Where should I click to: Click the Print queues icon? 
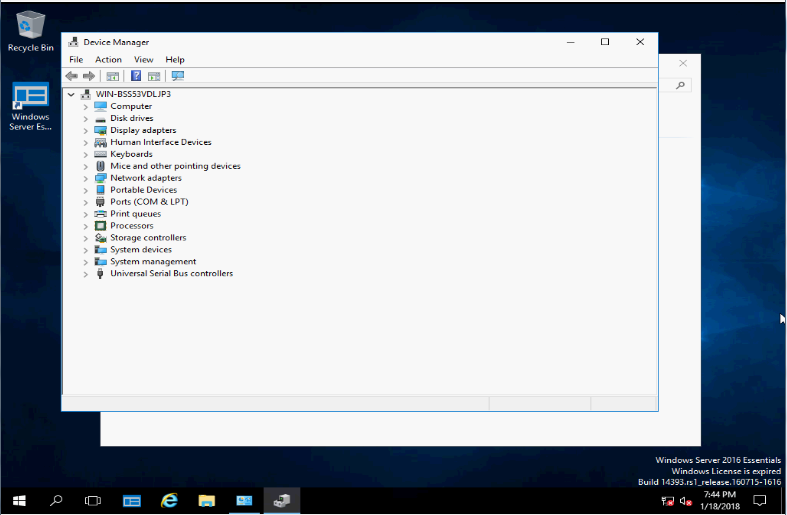[100, 214]
